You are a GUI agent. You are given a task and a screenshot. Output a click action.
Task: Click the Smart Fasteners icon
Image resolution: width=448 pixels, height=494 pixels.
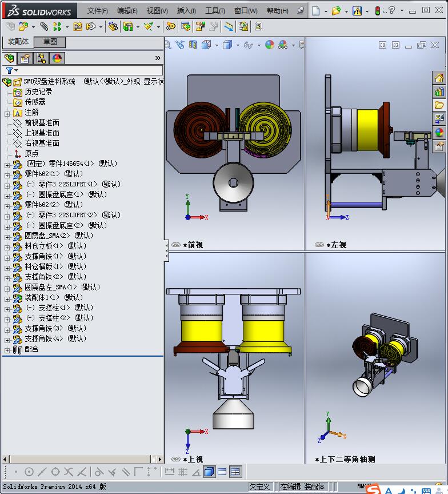(78, 26)
